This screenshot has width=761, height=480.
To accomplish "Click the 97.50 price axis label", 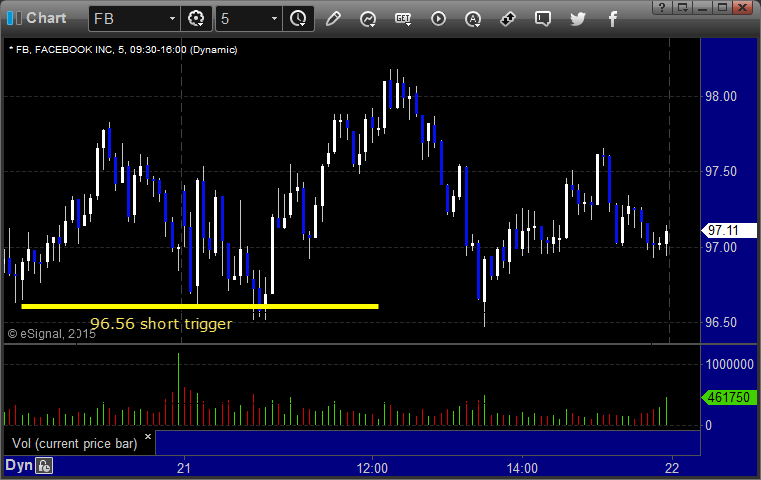I will (721, 171).
